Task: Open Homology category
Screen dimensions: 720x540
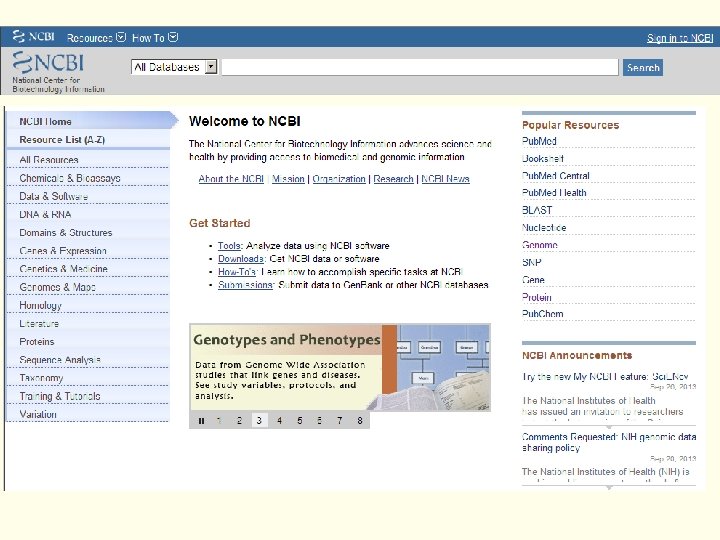Action: 40,305
